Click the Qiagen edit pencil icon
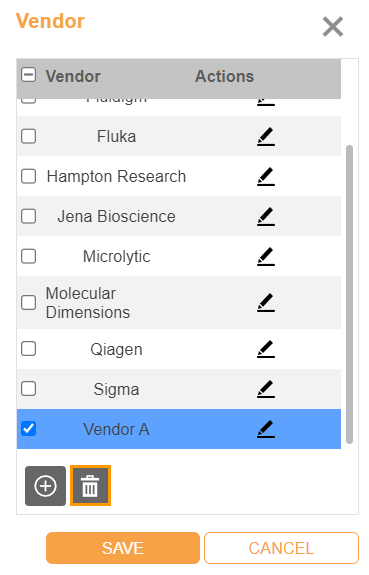 pos(266,349)
